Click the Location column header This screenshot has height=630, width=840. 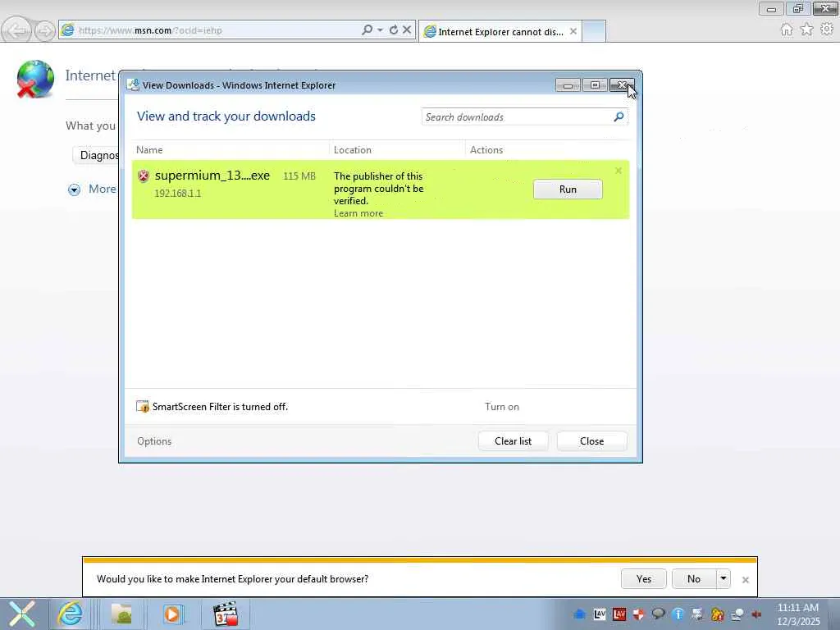pos(353,150)
